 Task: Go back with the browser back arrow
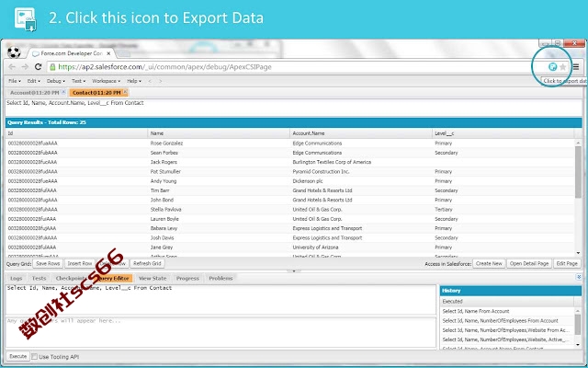tap(12, 67)
